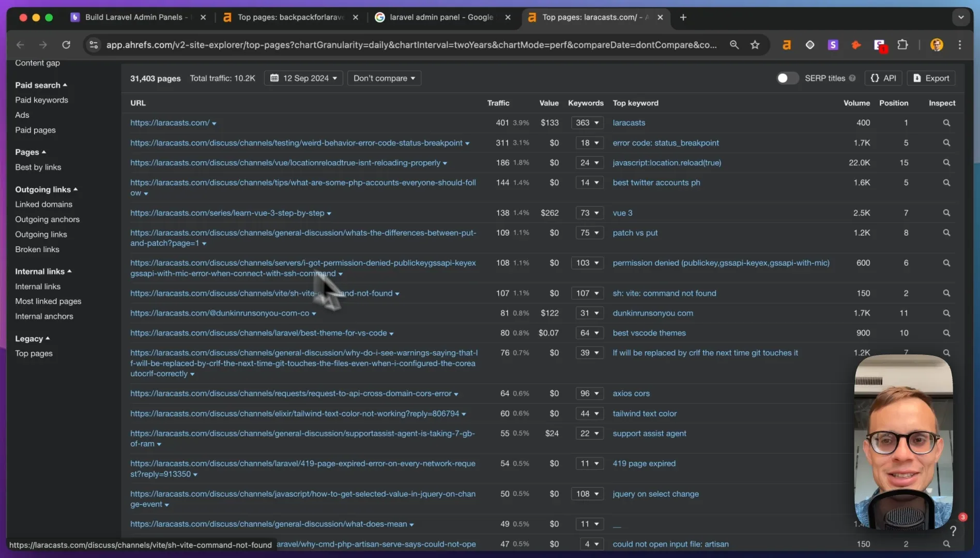Image resolution: width=980 pixels, height=558 pixels.
Task: Click the API button
Action: [x=883, y=79]
